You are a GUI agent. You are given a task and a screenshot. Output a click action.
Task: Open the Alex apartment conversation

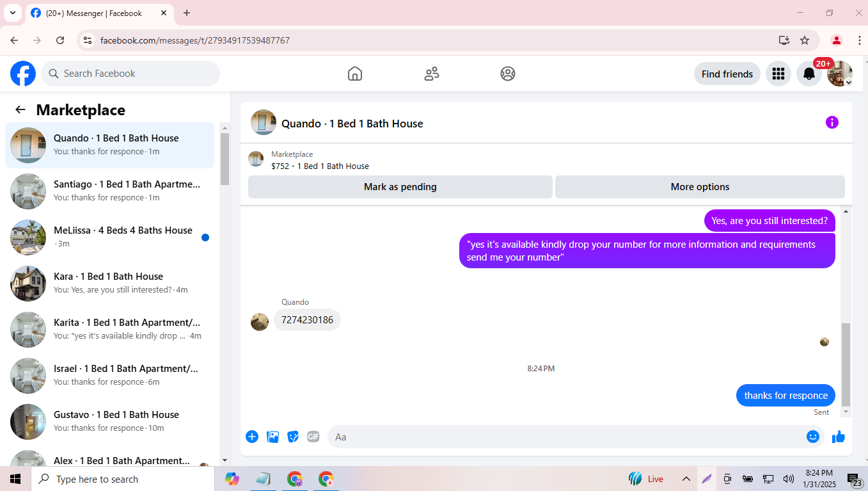(x=109, y=456)
